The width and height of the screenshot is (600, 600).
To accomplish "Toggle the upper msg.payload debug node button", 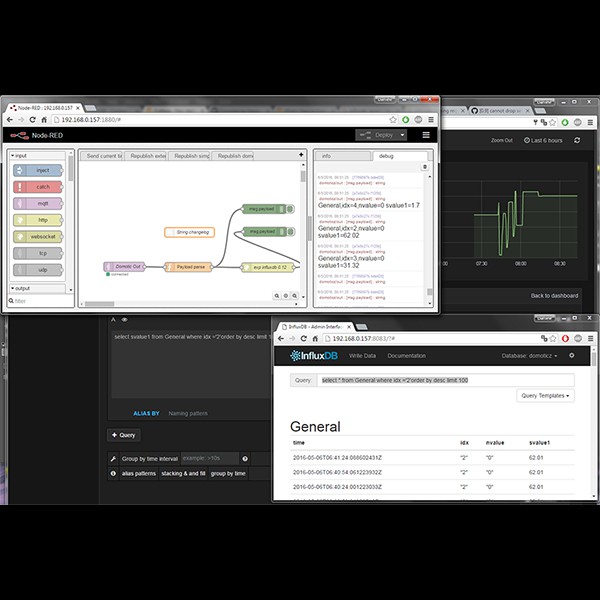I will click(290, 209).
